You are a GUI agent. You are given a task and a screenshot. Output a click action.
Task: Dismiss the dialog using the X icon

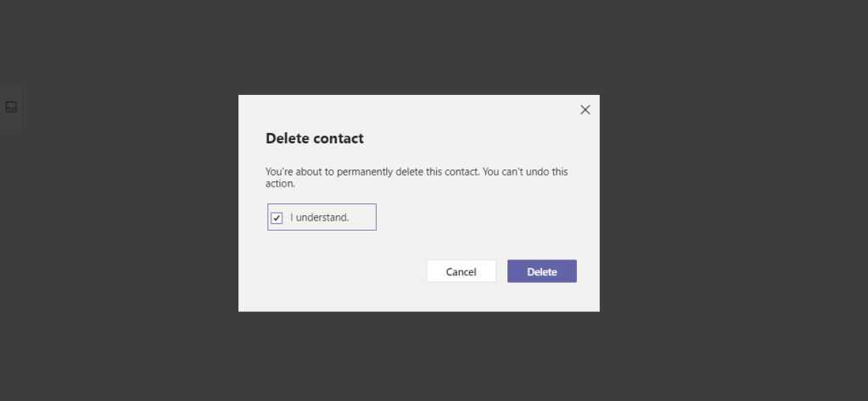coord(585,109)
